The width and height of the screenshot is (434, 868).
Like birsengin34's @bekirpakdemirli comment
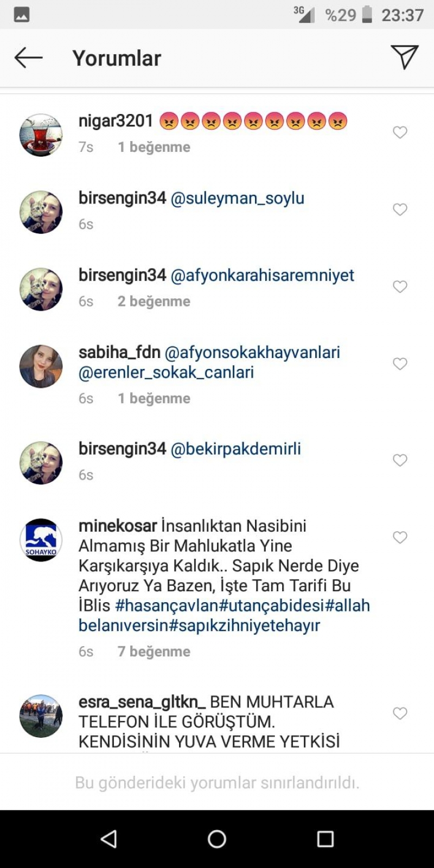pyautogui.click(x=400, y=460)
